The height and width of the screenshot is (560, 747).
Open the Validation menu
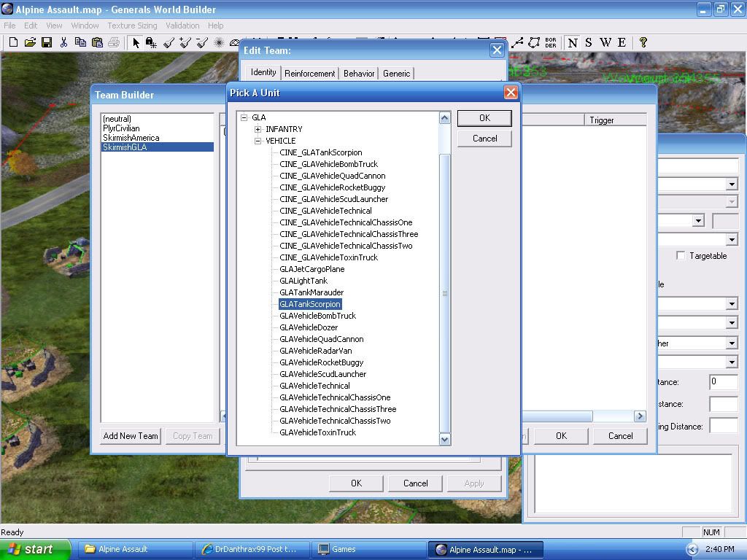point(182,26)
